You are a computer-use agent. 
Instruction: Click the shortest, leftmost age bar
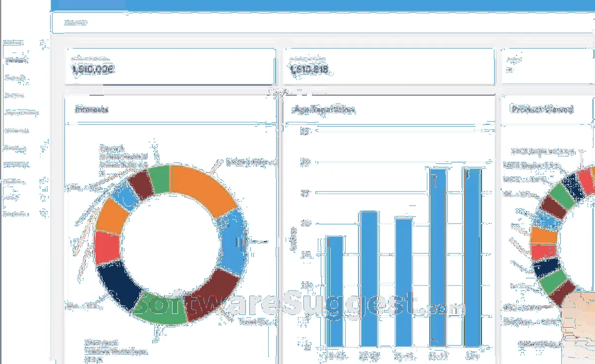(x=336, y=291)
